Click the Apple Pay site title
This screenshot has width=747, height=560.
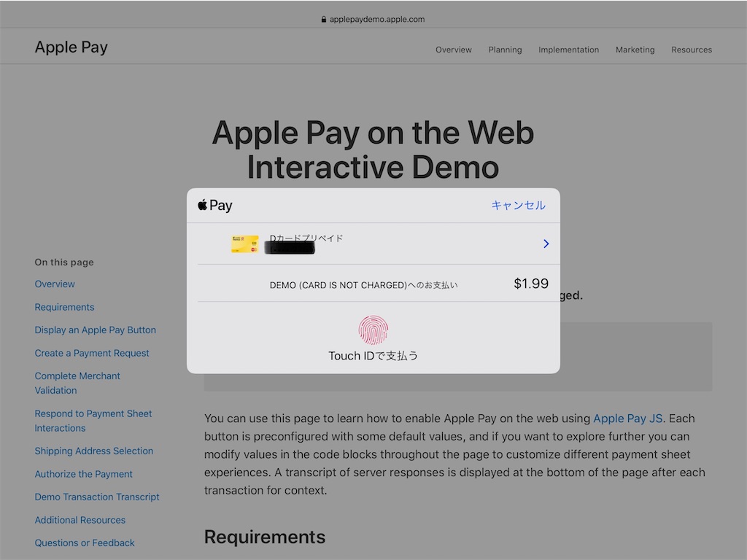(x=71, y=47)
